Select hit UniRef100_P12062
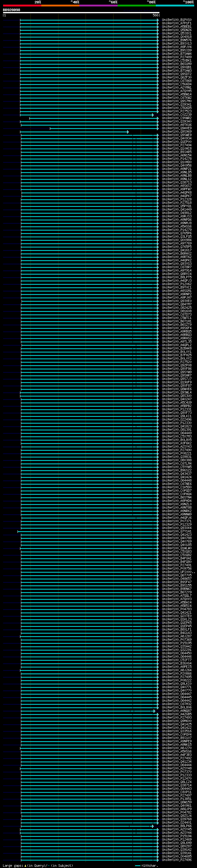197x868 pixels. (176, 284)
